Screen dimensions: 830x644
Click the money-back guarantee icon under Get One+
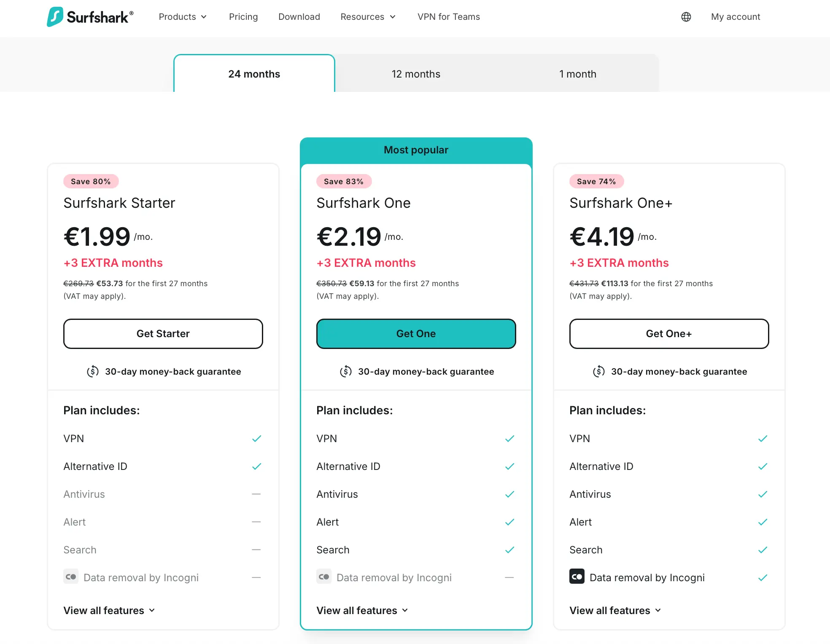point(599,371)
